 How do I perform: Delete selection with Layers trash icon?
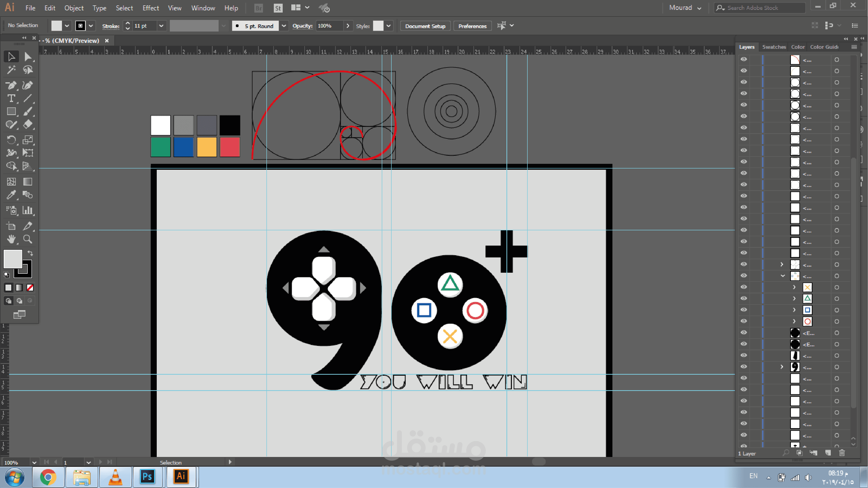[x=842, y=453]
